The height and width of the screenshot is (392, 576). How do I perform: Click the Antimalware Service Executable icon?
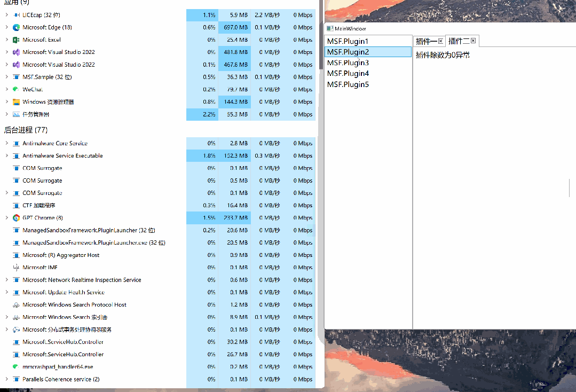16,156
